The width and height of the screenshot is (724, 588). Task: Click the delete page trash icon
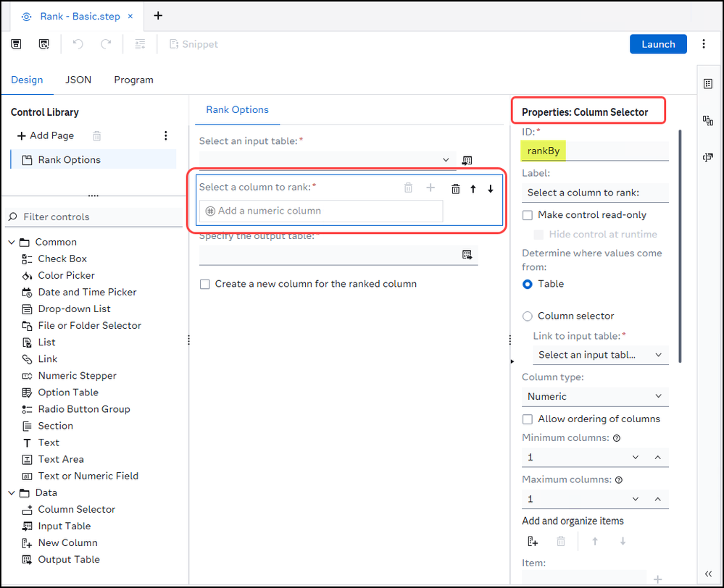point(96,135)
